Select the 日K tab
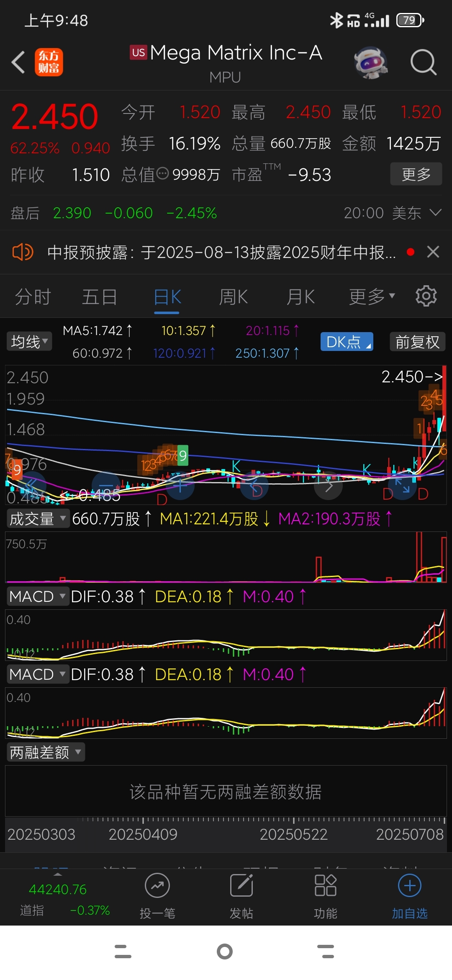The width and height of the screenshot is (452, 980). coord(167,297)
